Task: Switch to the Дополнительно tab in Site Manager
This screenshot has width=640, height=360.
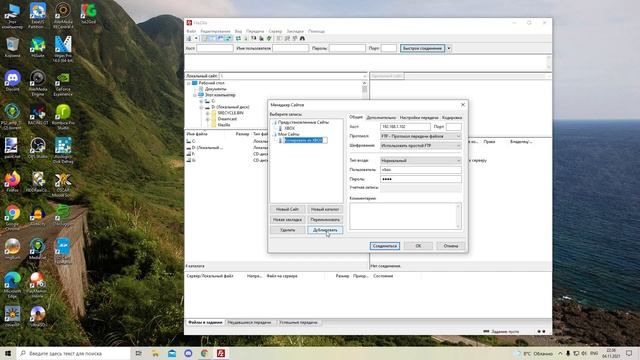Action: [381, 118]
